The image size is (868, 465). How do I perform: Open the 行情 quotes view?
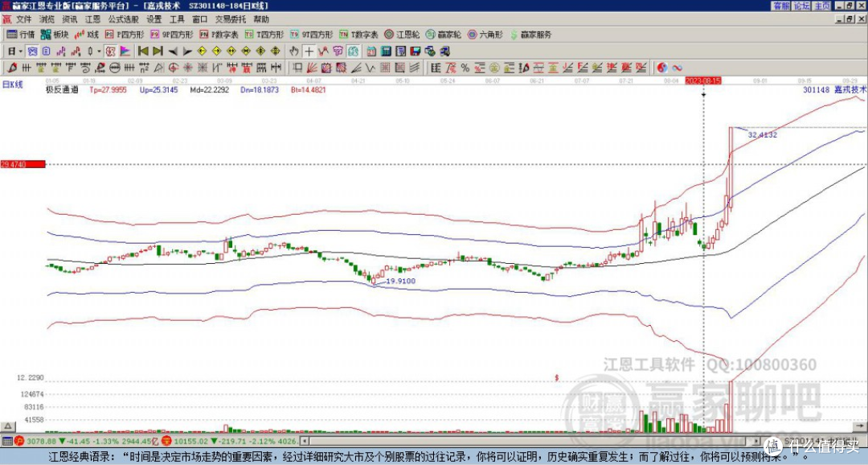click(20, 35)
